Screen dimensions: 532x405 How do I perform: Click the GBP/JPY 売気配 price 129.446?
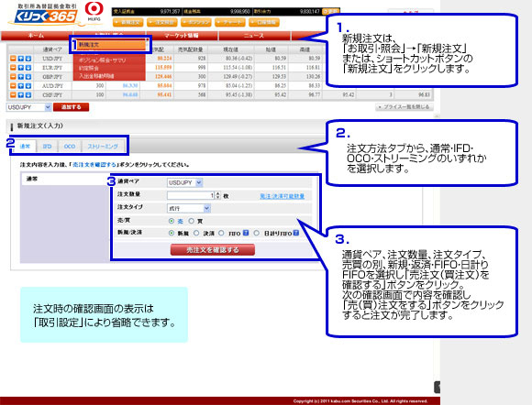(x=163, y=77)
